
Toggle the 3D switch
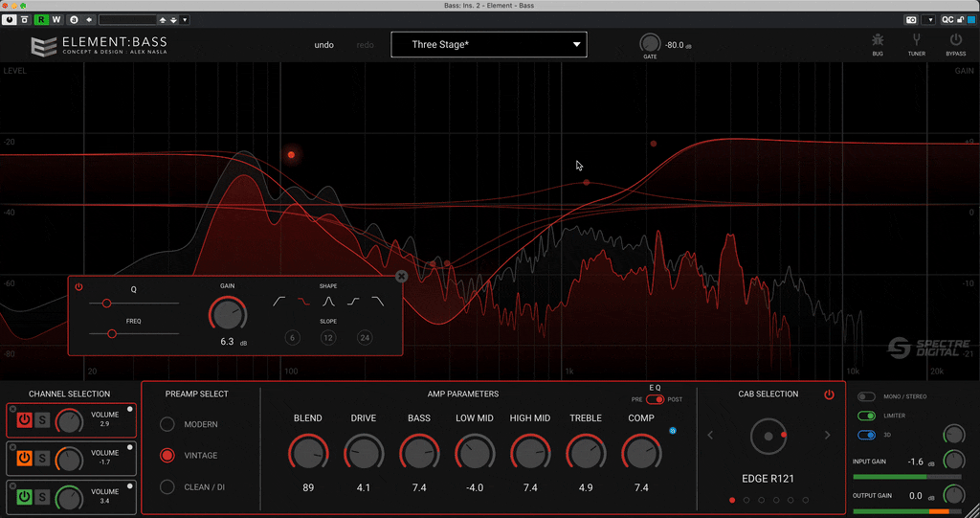coord(866,435)
